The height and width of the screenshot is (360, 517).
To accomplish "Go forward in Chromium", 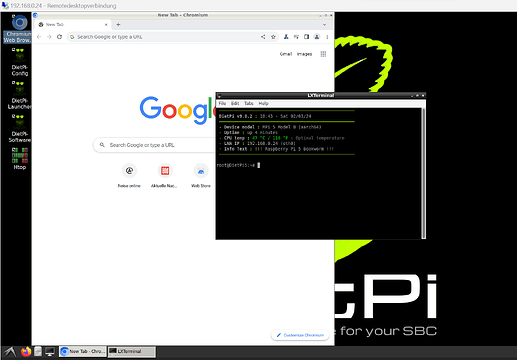I will 49,37.
